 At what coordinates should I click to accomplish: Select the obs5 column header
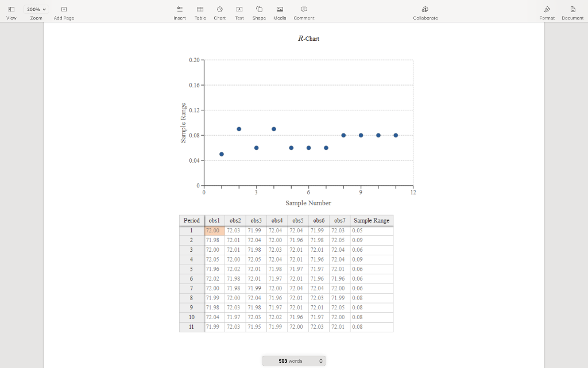click(x=298, y=220)
